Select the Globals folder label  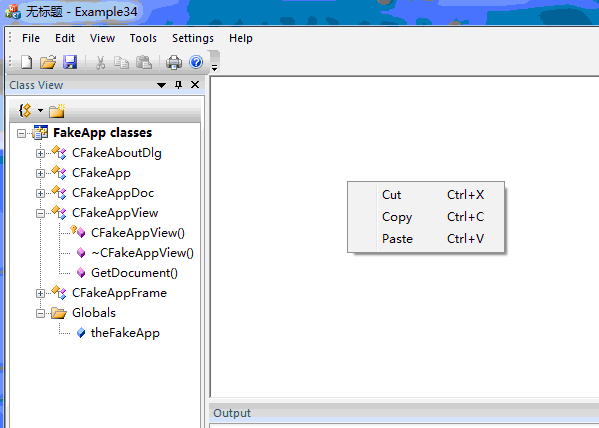(x=94, y=313)
